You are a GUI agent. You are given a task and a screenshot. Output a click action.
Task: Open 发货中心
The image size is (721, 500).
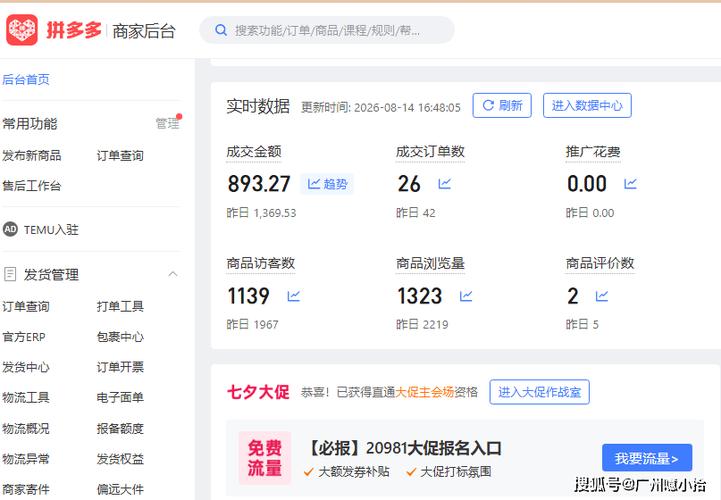[x=26, y=367]
